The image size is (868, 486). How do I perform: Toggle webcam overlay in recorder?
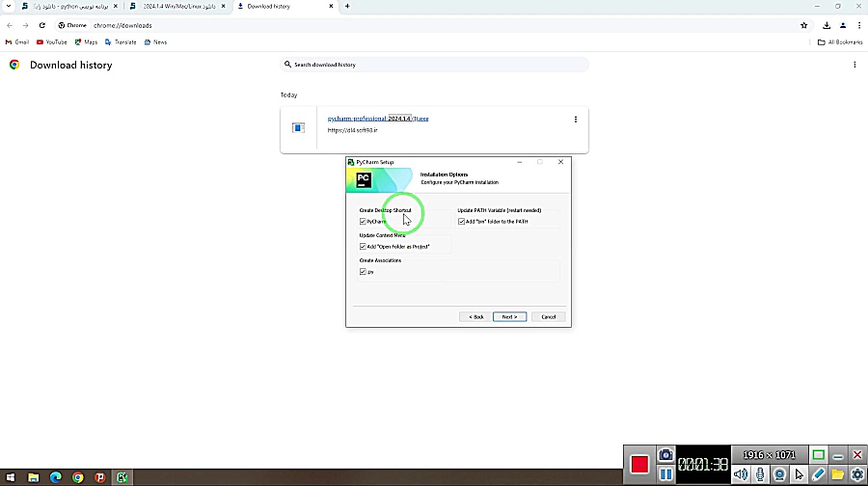point(779,474)
